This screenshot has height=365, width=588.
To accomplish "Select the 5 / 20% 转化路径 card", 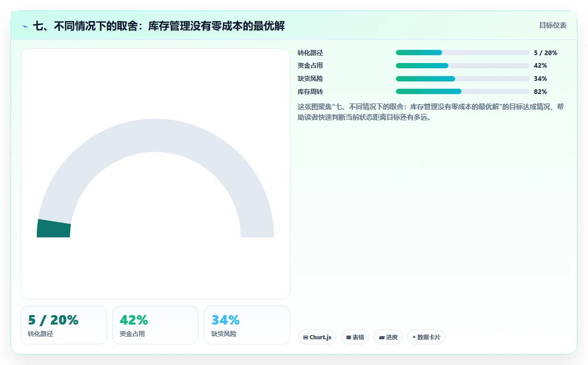I will 64,325.
